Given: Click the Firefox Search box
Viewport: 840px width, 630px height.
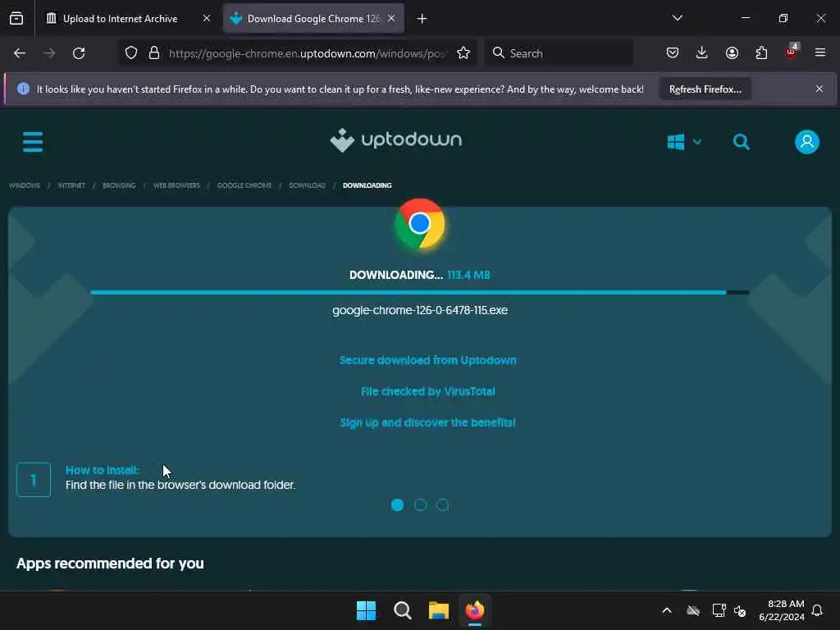Looking at the screenshot, I should coord(559,53).
